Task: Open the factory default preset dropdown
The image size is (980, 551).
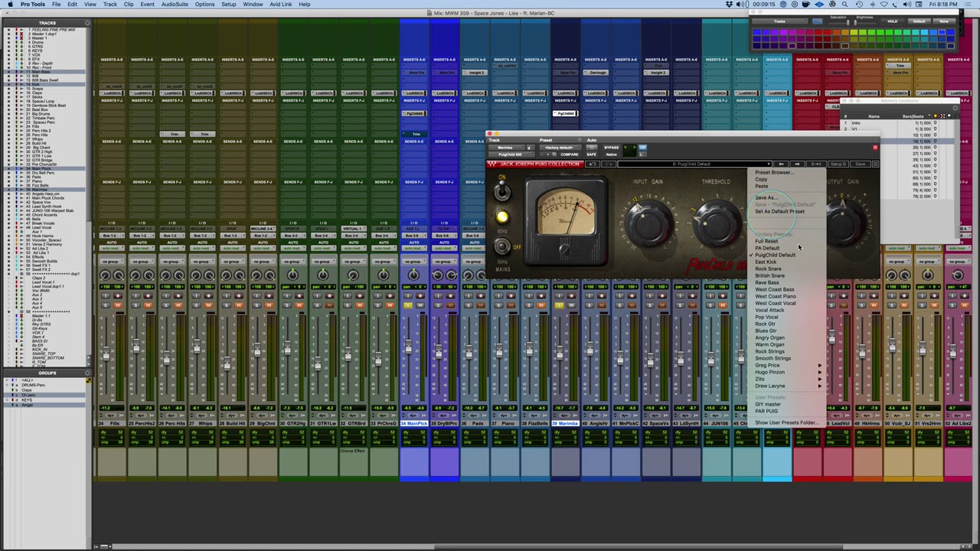Action: (x=559, y=148)
